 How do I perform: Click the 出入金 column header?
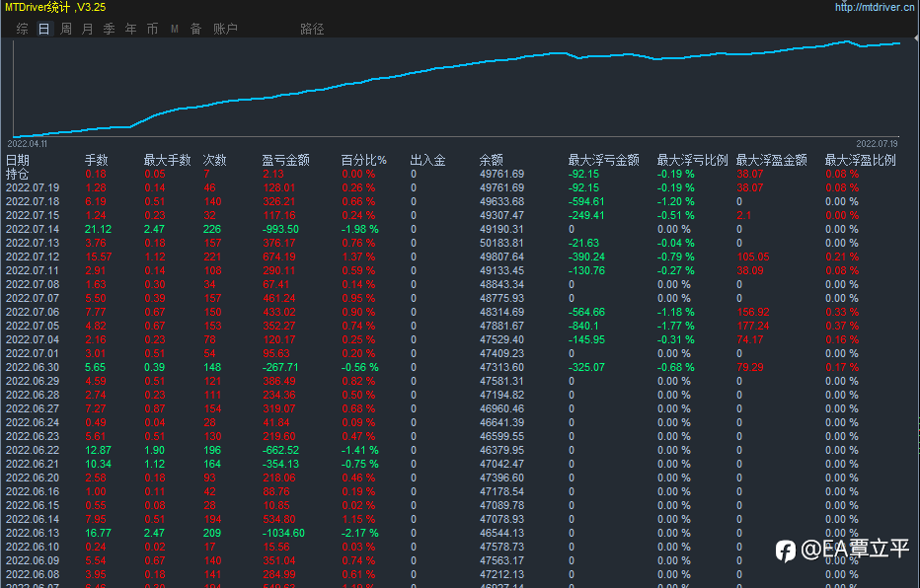point(427,160)
